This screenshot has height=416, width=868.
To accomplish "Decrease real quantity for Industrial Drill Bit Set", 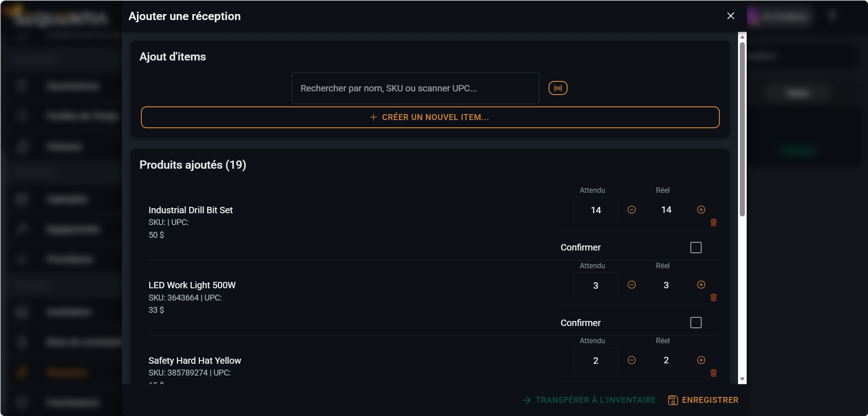I will 632,210.
